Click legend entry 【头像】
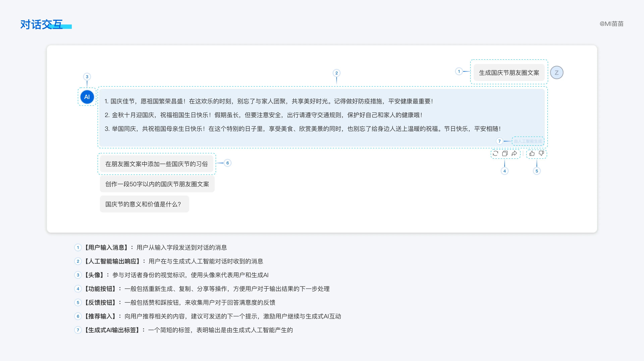This screenshot has height=361, width=644. [172, 275]
